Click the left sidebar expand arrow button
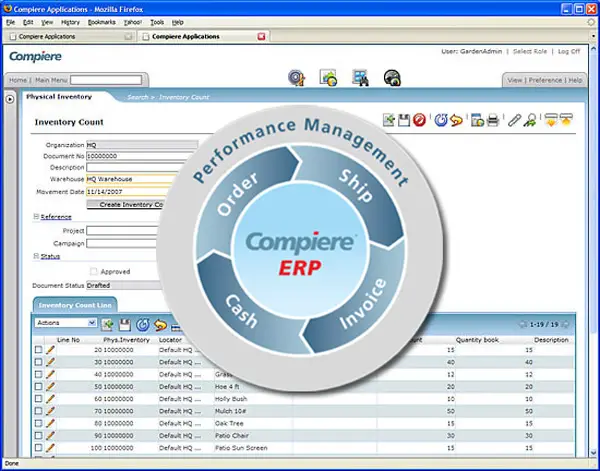 (10, 98)
